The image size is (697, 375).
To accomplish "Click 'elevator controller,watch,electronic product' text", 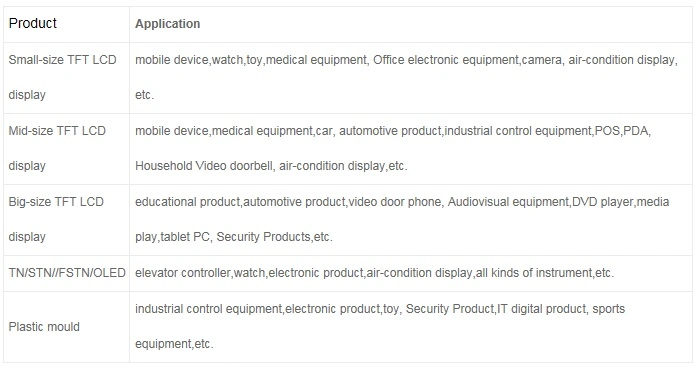I will pos(249,273).
